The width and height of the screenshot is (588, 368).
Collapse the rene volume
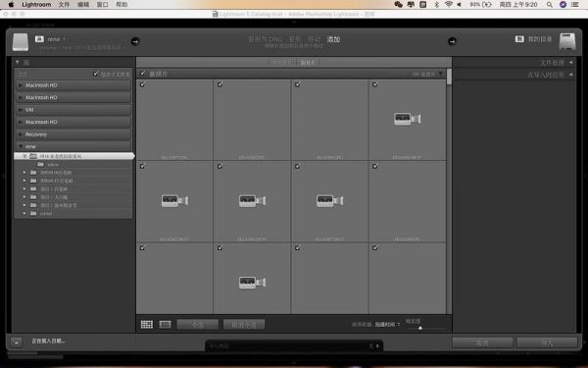pos(21,146)
